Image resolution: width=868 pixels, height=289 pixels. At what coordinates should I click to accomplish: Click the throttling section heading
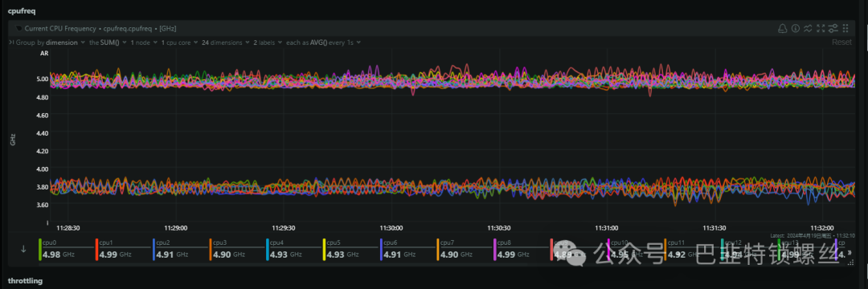click(x=25, y=281)
